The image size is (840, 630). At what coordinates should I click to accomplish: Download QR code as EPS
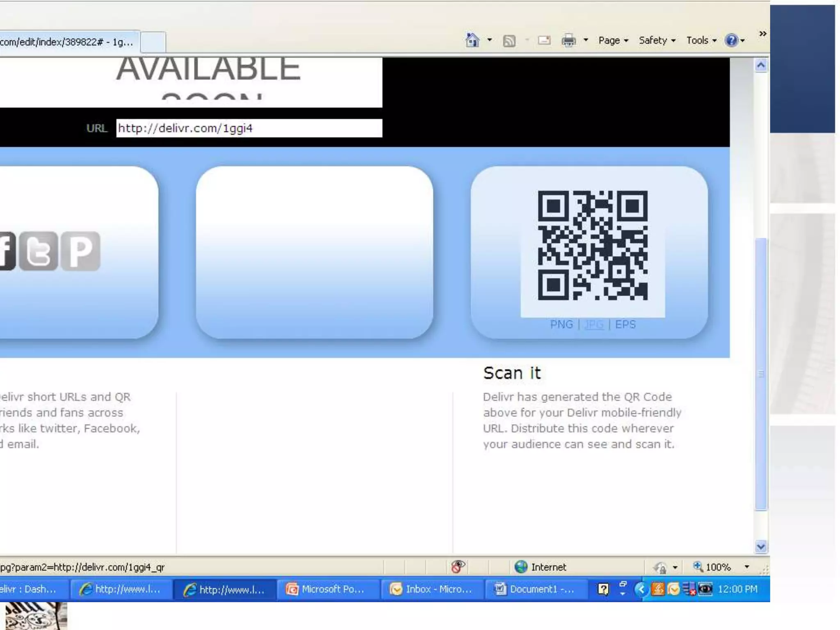[x=625, y=325]
